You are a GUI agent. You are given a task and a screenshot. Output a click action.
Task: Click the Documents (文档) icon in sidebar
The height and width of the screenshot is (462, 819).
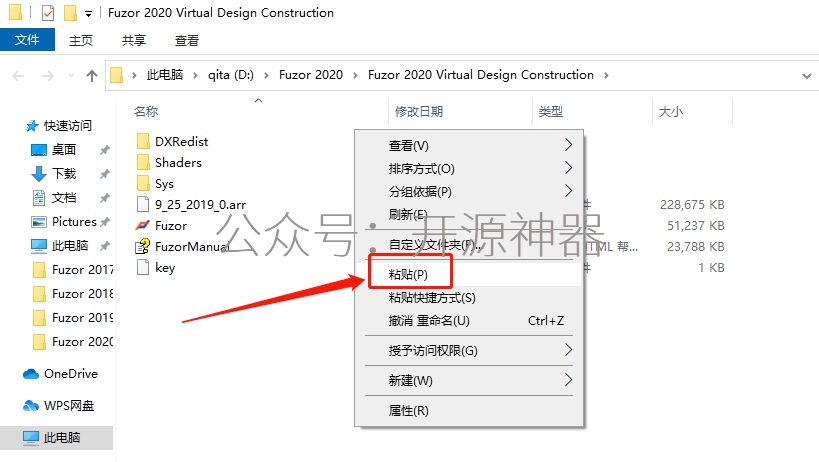click(x=39, y=198)
